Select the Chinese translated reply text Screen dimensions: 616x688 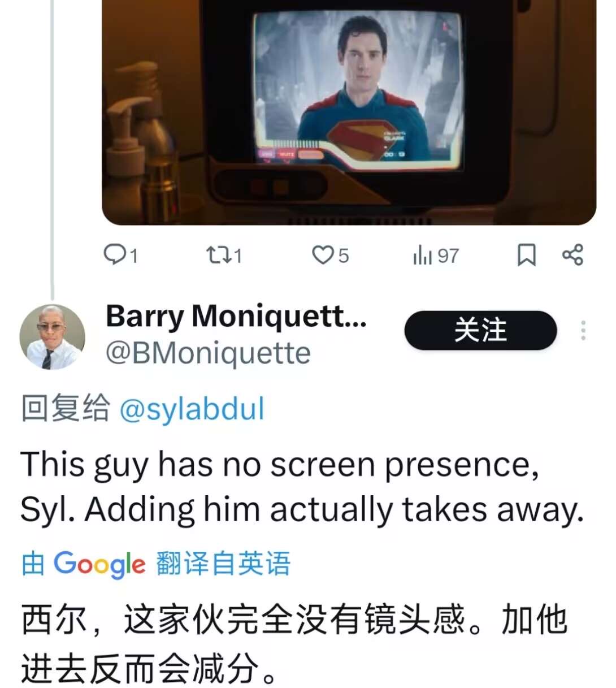294,643
